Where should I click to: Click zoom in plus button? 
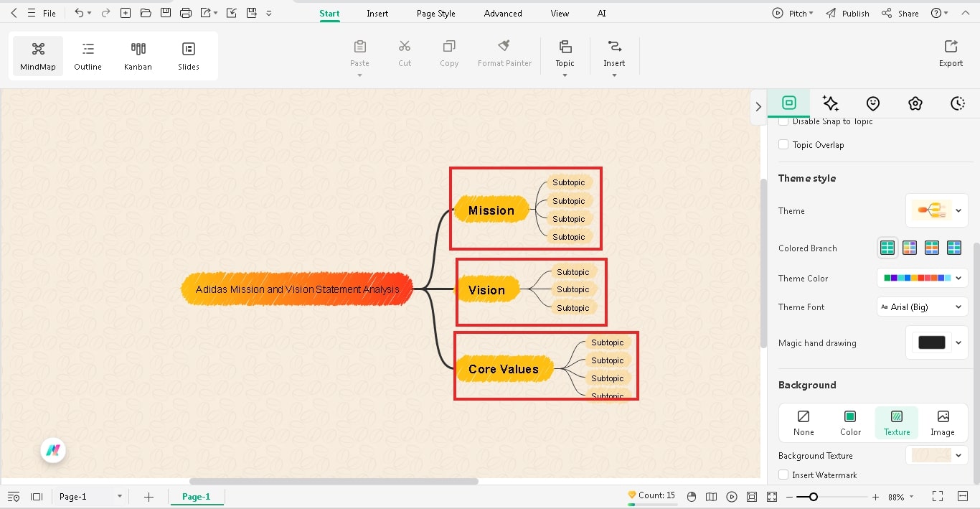(875, 497)
